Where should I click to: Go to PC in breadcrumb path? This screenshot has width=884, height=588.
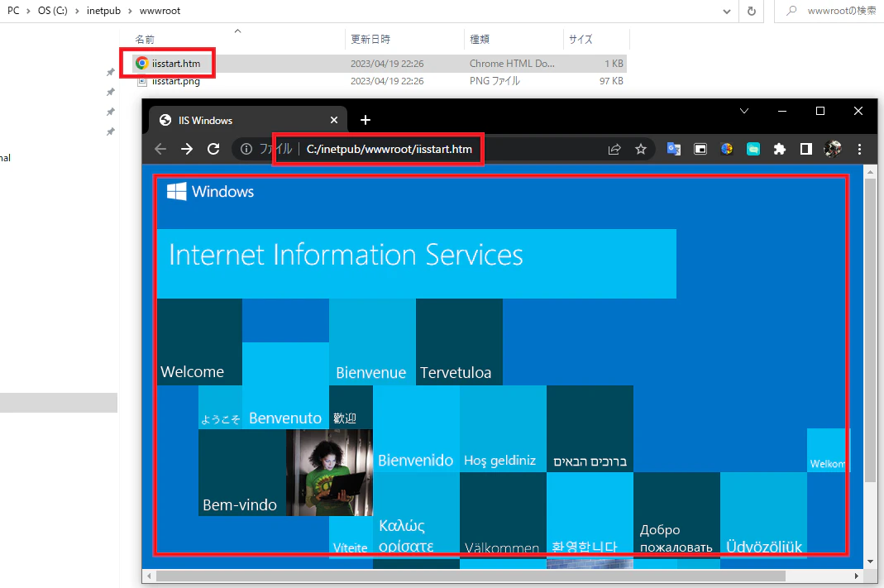coord(13,11)
